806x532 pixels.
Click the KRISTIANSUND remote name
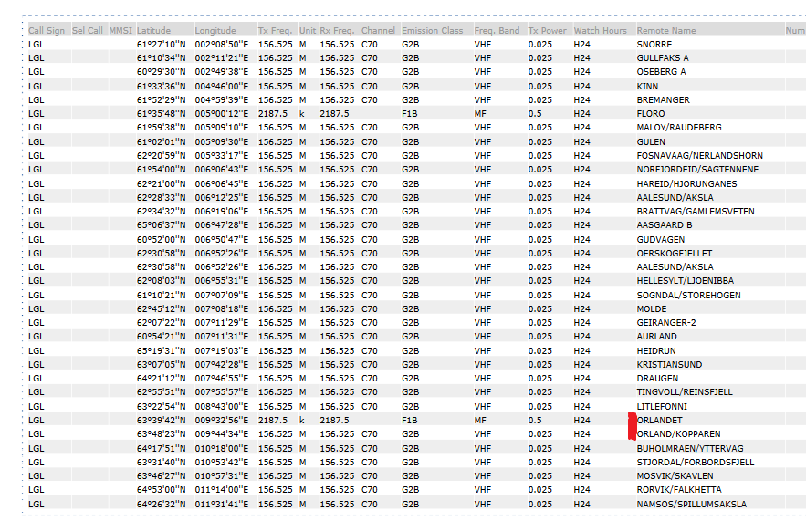tap(669, 364)
